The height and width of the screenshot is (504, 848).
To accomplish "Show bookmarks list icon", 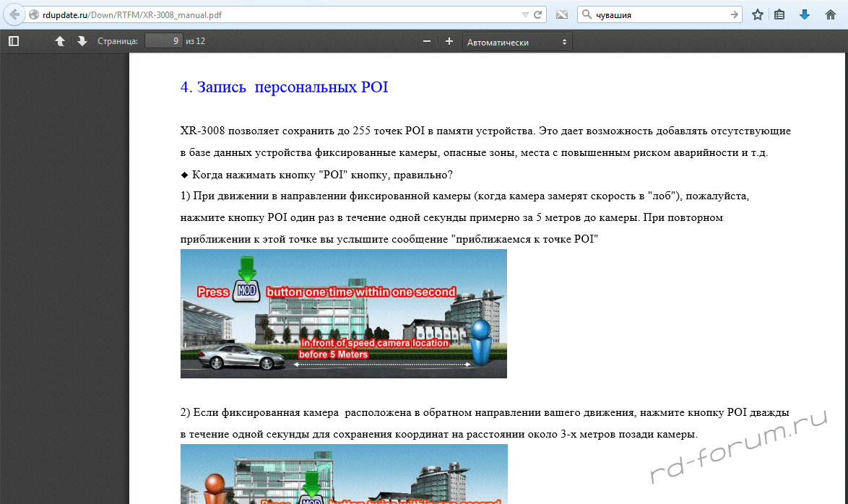I will [x=779, y=14].
